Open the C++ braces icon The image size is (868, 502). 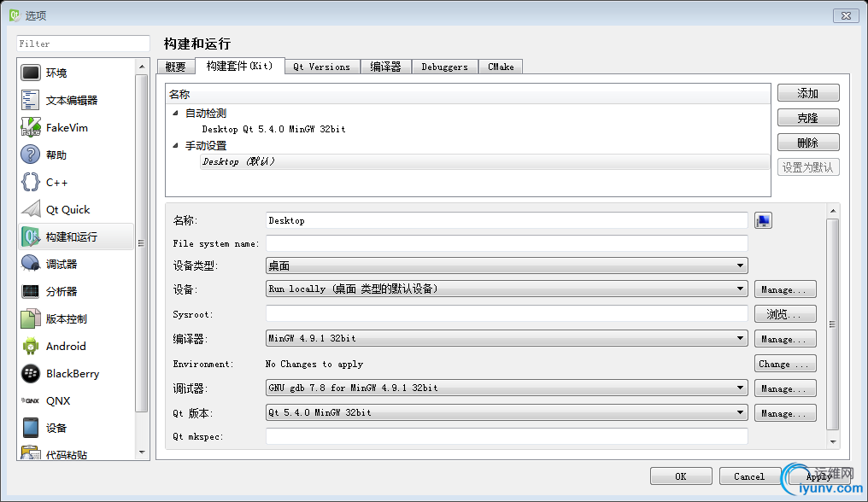(31, 182)
